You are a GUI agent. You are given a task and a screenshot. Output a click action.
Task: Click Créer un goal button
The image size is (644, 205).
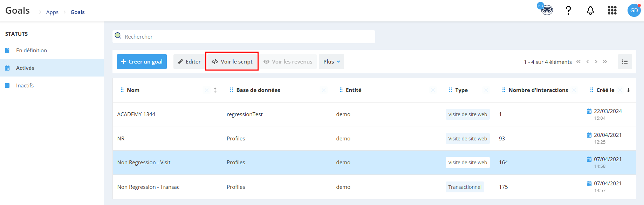142,61
